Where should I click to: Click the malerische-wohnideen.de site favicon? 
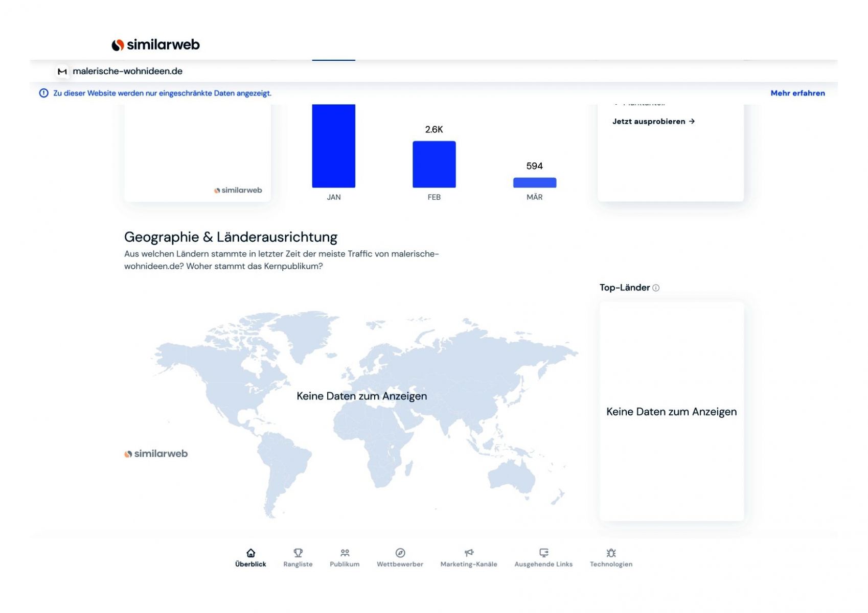[x=62, y=72]
